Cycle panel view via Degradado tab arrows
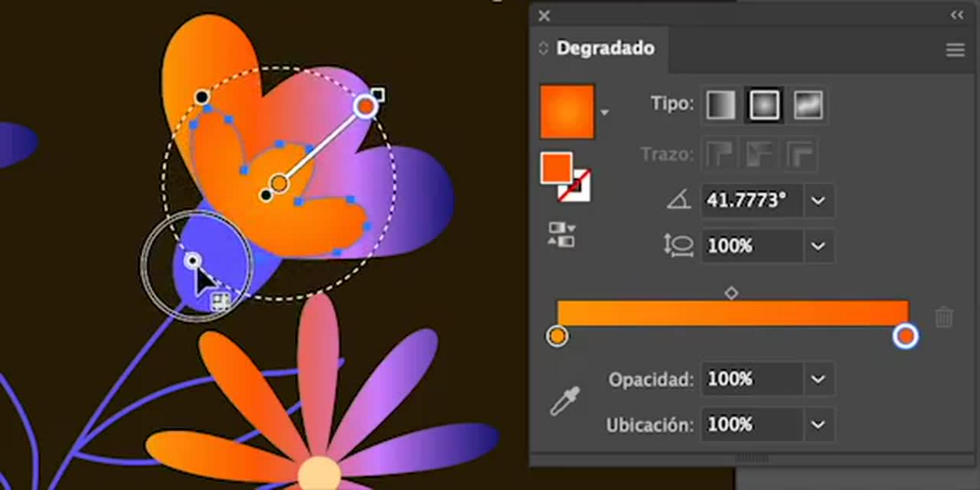The image size is (980, 490). click(x=543, y=48)
